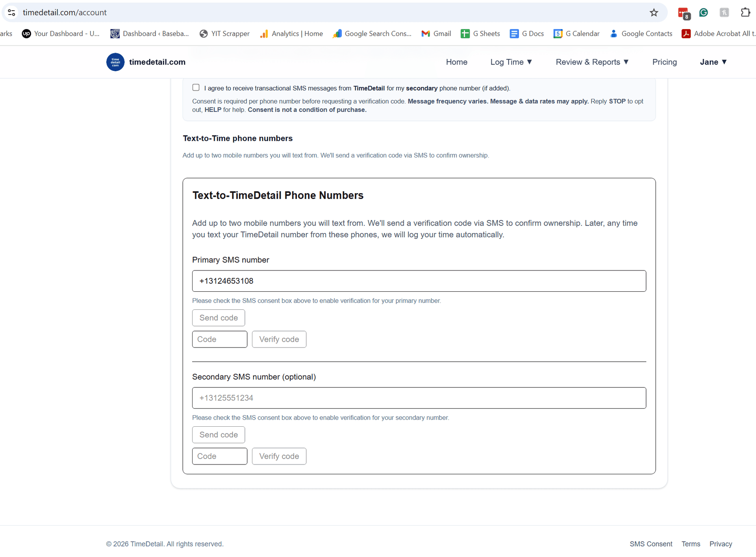Viewport: 756px width, 557px height.
Task: Open the Analytics Home bookmark
Action: [x=291, y=33]
